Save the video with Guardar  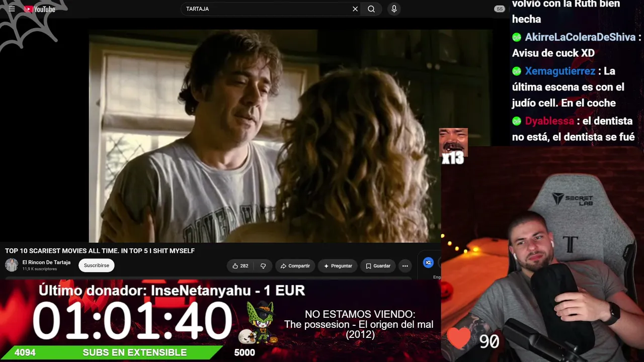coord(378,266)
